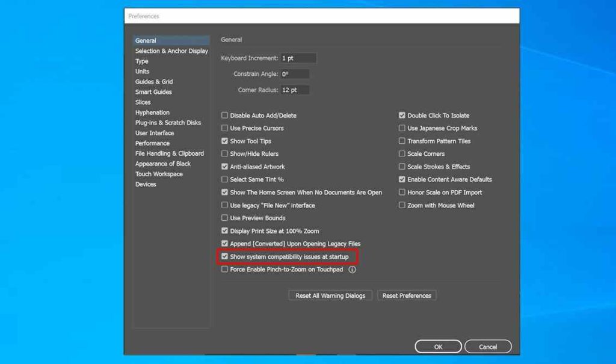Enable Zoom with Mouse Wheel
Screen dimensions: 616x364
click(401, 205)
